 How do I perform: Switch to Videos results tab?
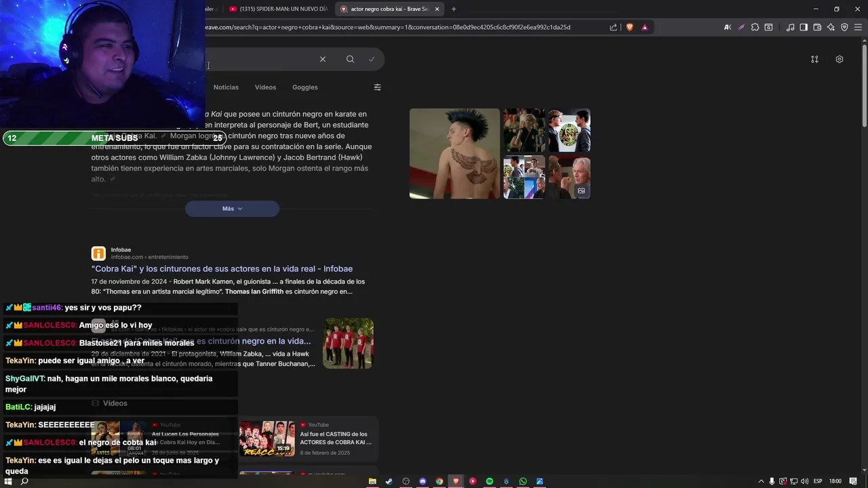(265, 87)
